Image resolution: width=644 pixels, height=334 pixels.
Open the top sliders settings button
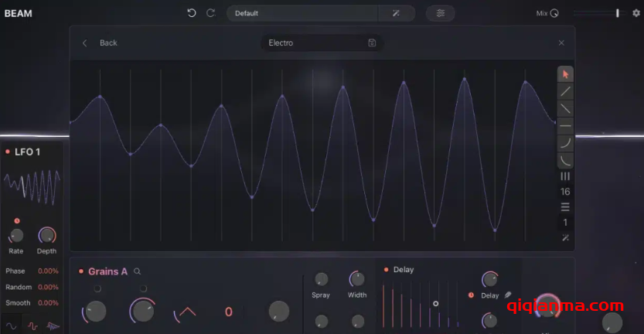[441, 13]
